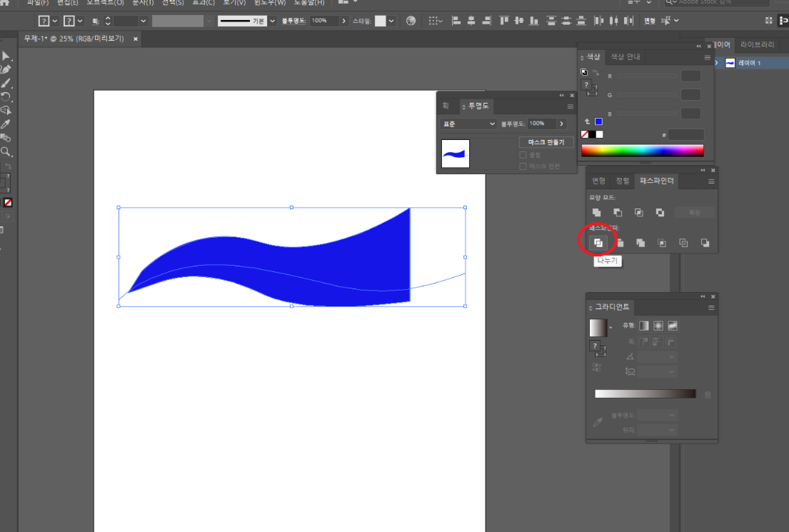Open the Pathfinder panel hamburger menu
This screenshot has width=789, height=532.
pyautogui.click(x=711, y=181)
